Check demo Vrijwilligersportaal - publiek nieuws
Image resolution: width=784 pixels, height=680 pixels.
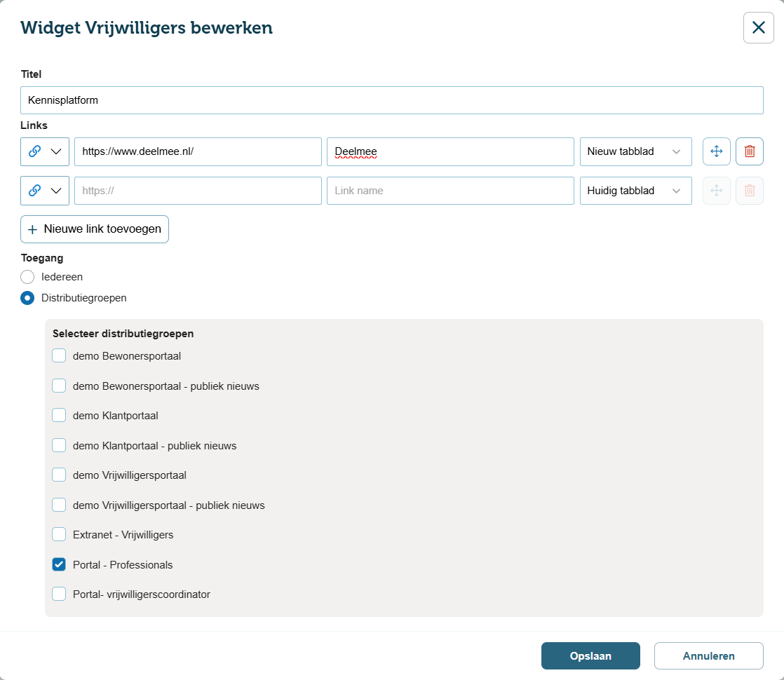pyautogui.click(x=59, y=505)
